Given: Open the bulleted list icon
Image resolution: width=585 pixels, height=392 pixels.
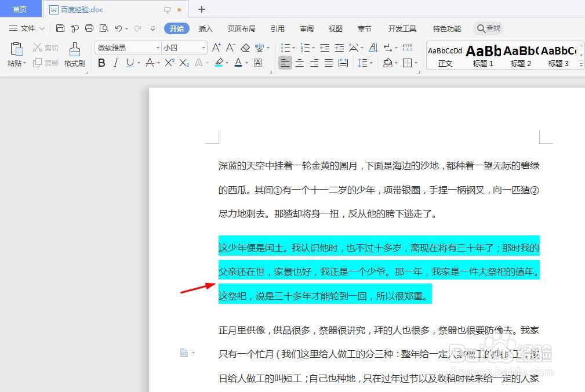Looking at the screenshot, I should coord(287,47).
